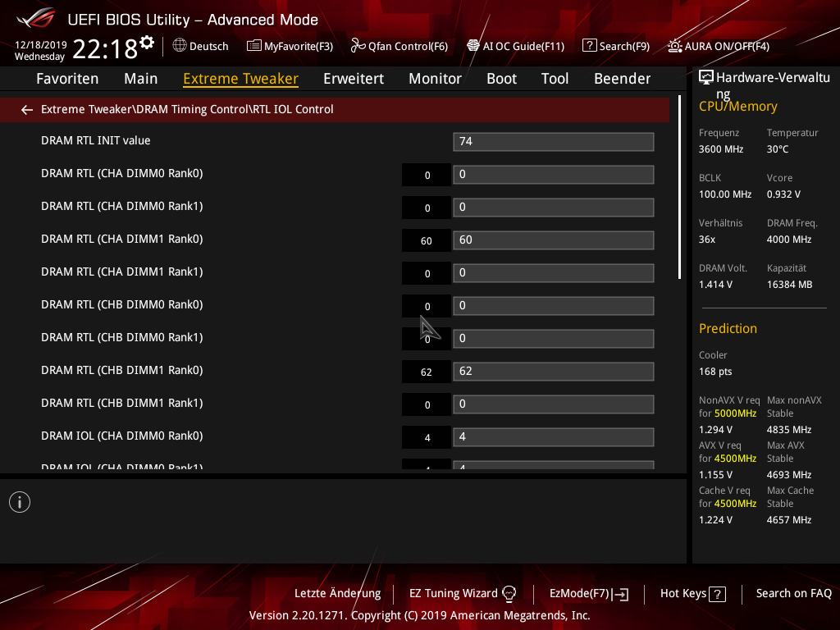
Task: Click Letzte Änderung button
Action: (337, 594)
